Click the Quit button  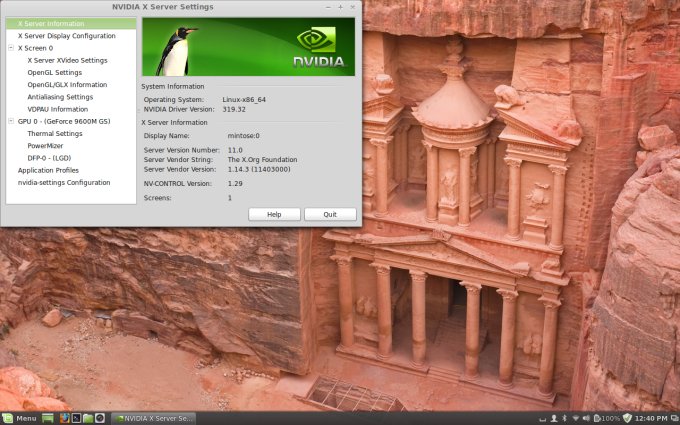pos(330,214)
